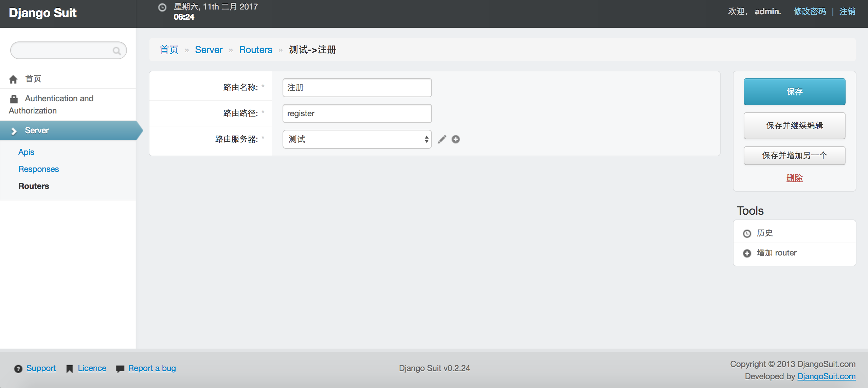
Task: Click the search magnifier icon in sidebar
Action: pos(116,51)
